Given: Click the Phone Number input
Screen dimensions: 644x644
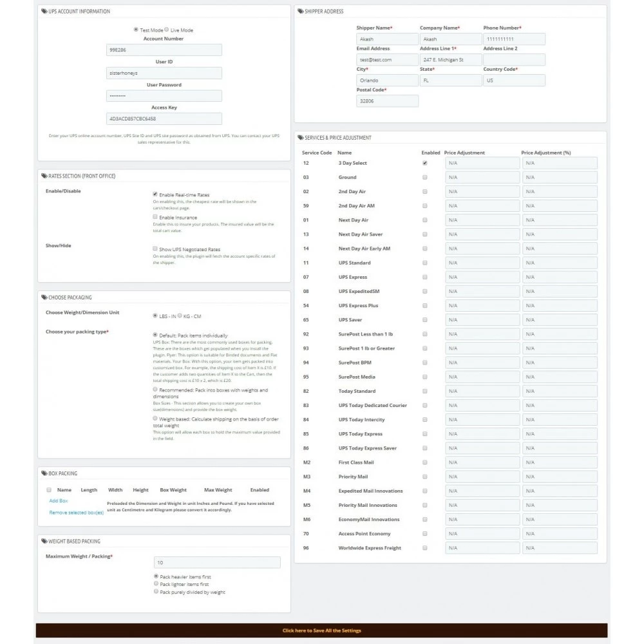Looking at the screenshot, I should (x=514, y=39).
